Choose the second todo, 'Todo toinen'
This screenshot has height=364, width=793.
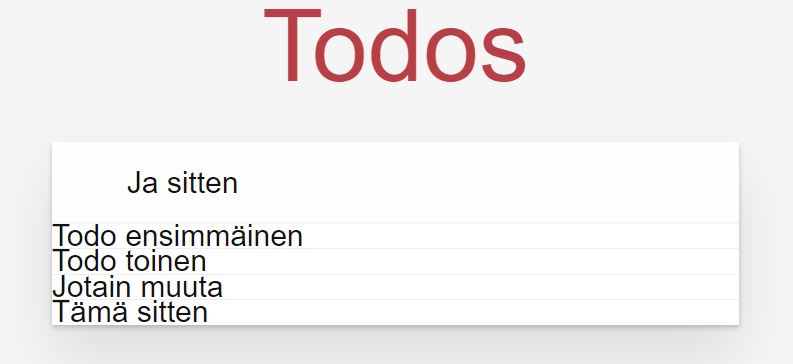[x=395, y=261]
